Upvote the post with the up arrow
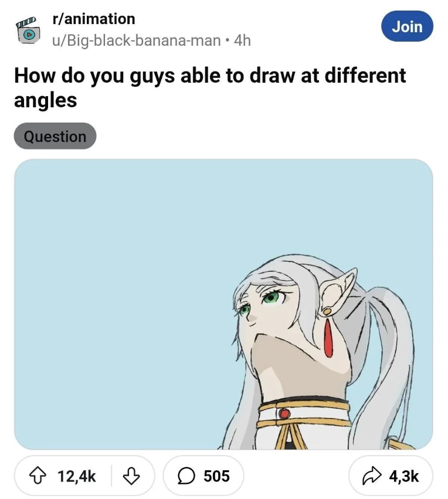The height and width of the screenshot is (499, 448). (42, 476)
